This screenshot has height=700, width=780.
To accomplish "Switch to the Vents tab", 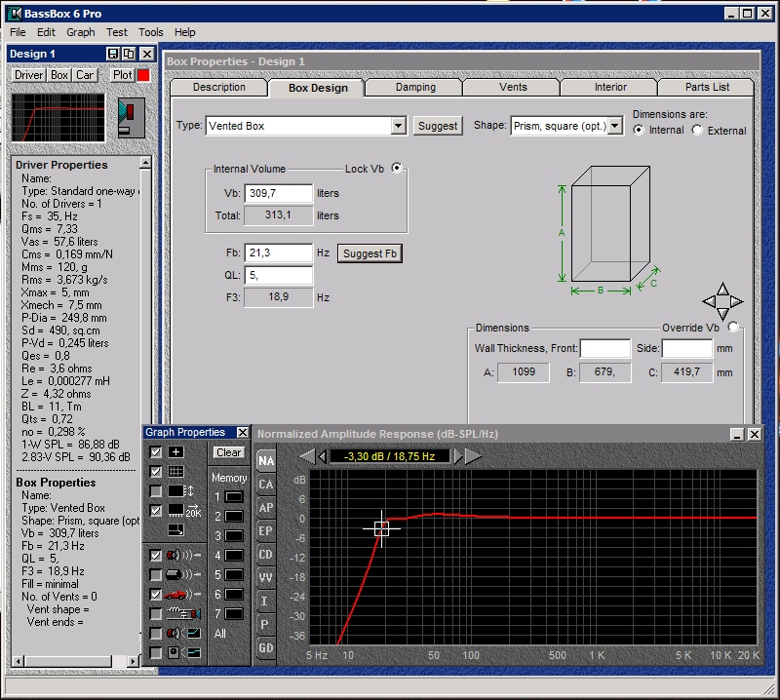I will (512, 88).
